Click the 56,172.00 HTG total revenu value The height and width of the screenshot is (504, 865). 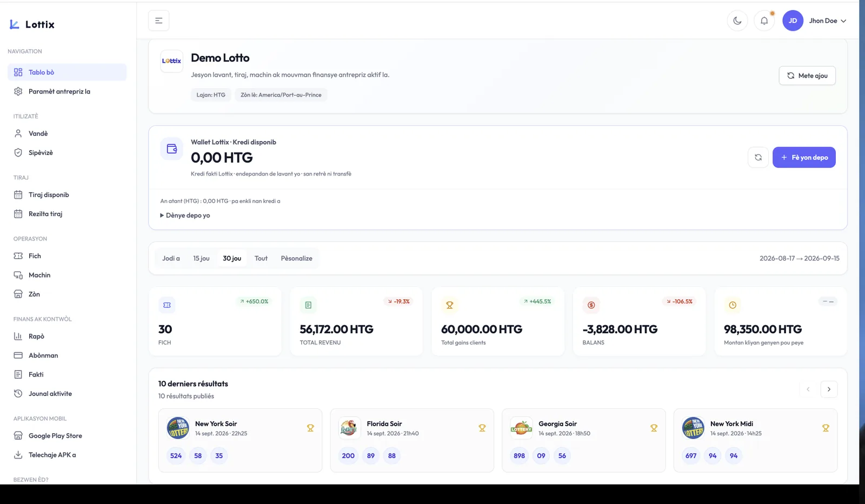[x=336, y=329]
